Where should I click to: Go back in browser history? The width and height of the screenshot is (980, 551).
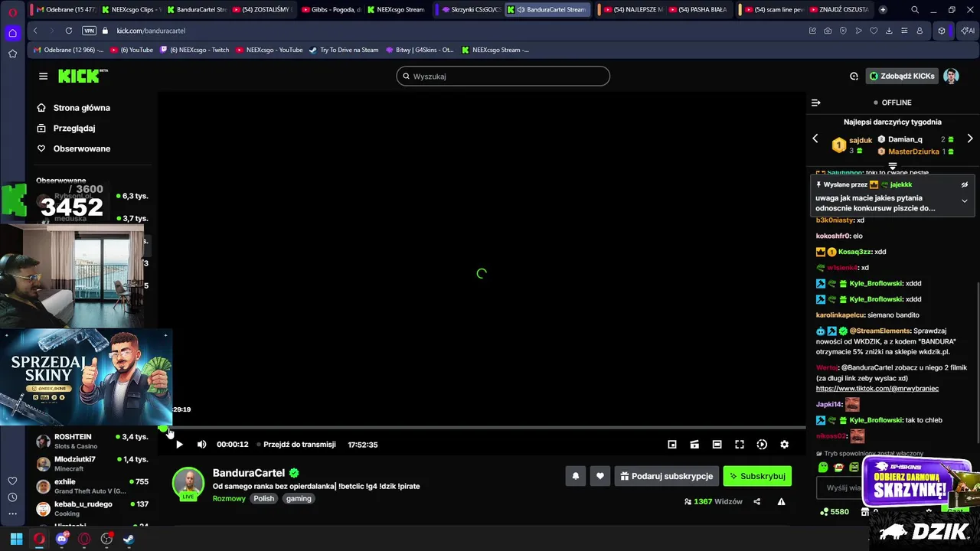tap(35, 31)
